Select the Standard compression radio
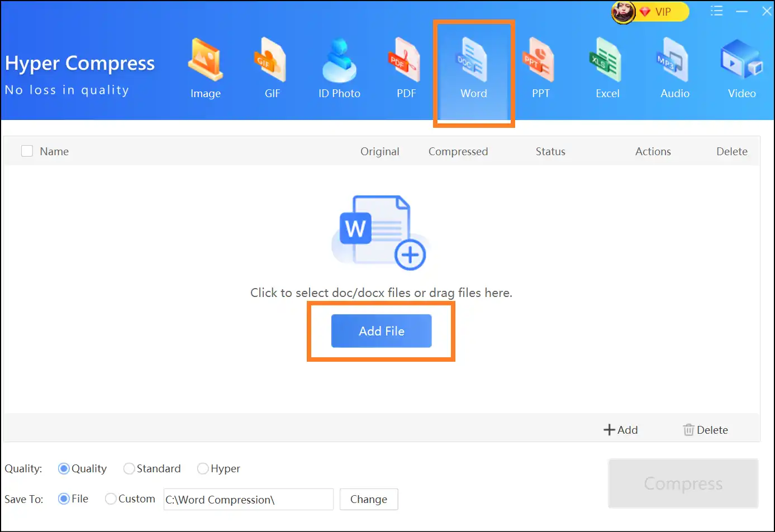Image resolution: width=775 pixels, height=532 pixels. pos(152,468)
